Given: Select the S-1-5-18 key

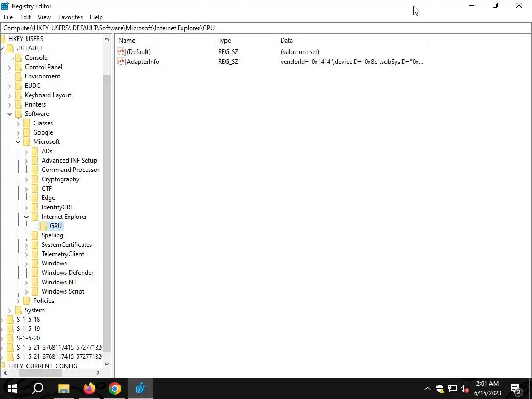Looking at the screenshot, I should point(28,320).
